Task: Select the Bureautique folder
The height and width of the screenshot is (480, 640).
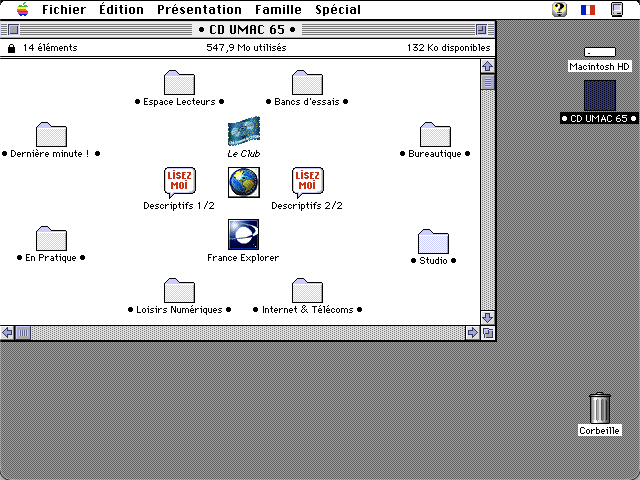Action: click(435, 135)
